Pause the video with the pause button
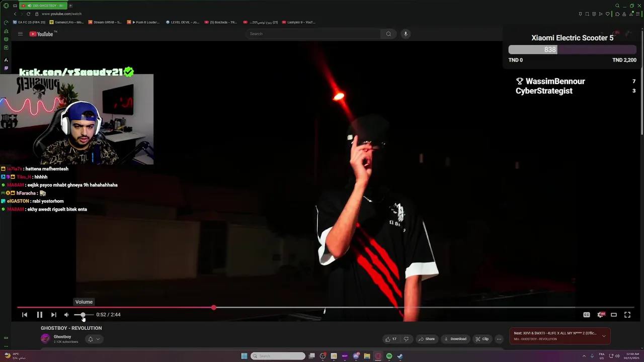Image resolution: width=644 pixels, height=362 pixels. point(39,315)
